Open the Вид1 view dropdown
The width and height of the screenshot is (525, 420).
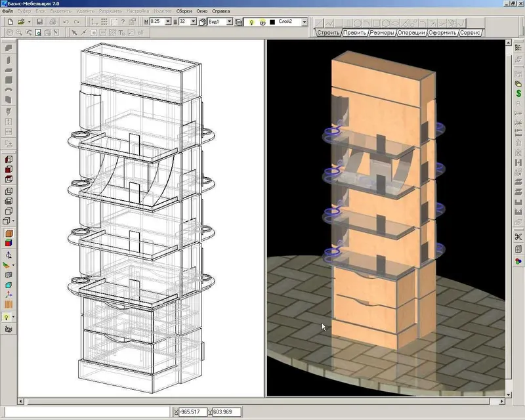(x=229, y=22)
